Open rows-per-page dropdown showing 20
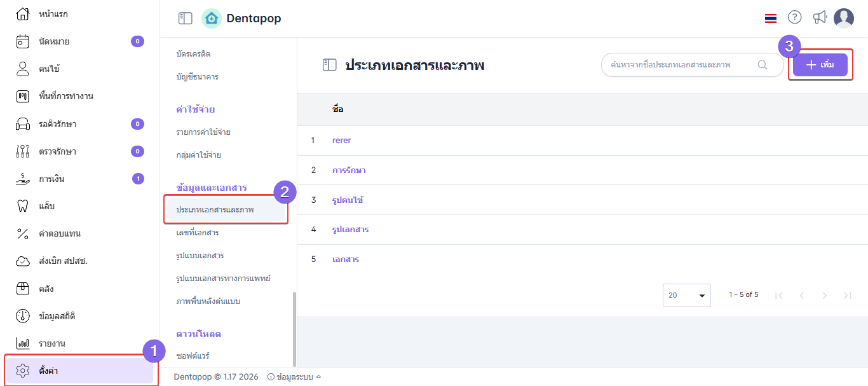Screen dimensions: 868x386 tap(687, 295)
